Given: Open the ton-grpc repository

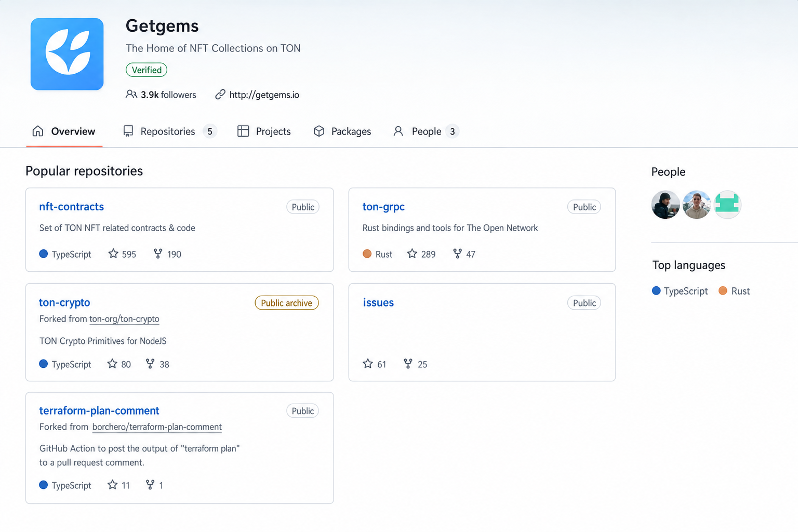Looking at the screenshot, I should [x=383, y=207].
